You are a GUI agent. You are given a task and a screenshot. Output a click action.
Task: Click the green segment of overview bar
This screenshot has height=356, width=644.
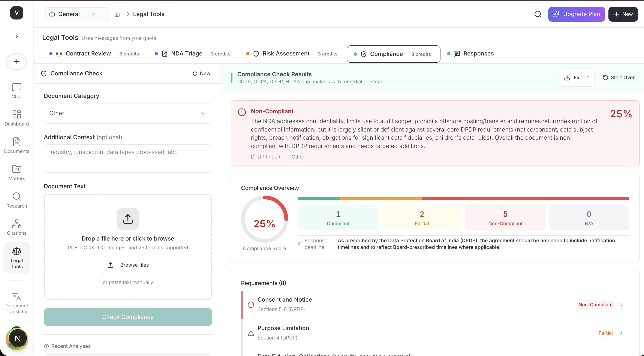point(319,199)
